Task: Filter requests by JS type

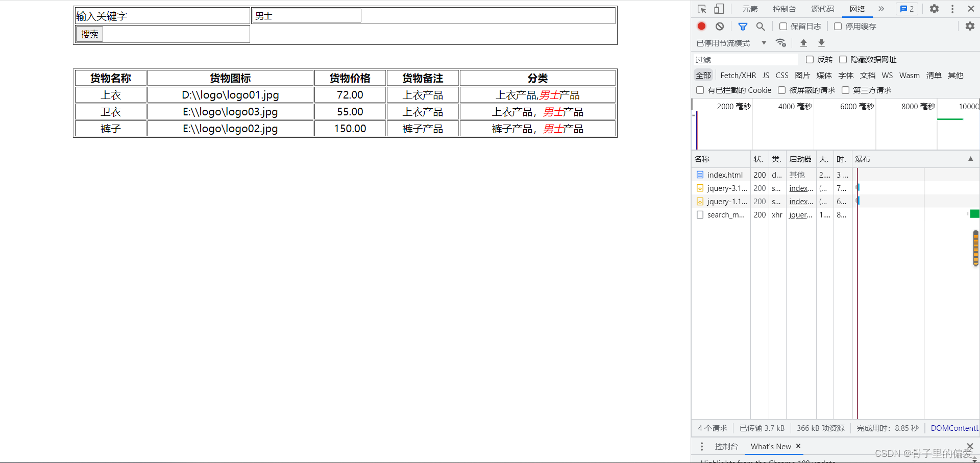Action: [766, 75]
